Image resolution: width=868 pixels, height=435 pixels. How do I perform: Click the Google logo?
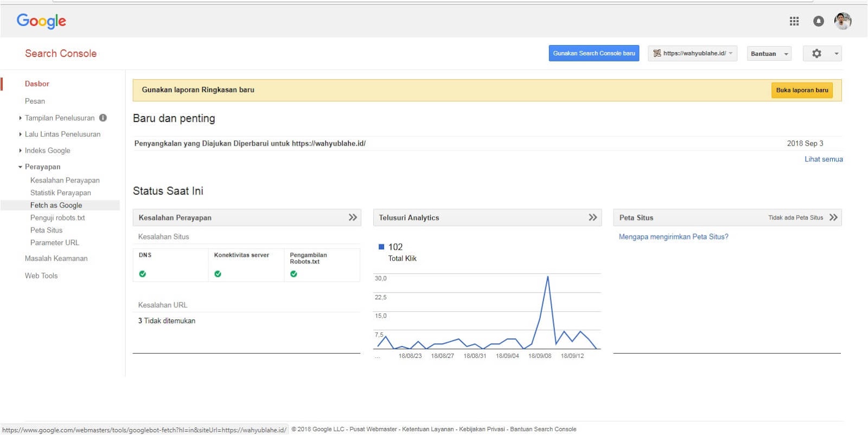pyautogui.click(x=41, y=21)
